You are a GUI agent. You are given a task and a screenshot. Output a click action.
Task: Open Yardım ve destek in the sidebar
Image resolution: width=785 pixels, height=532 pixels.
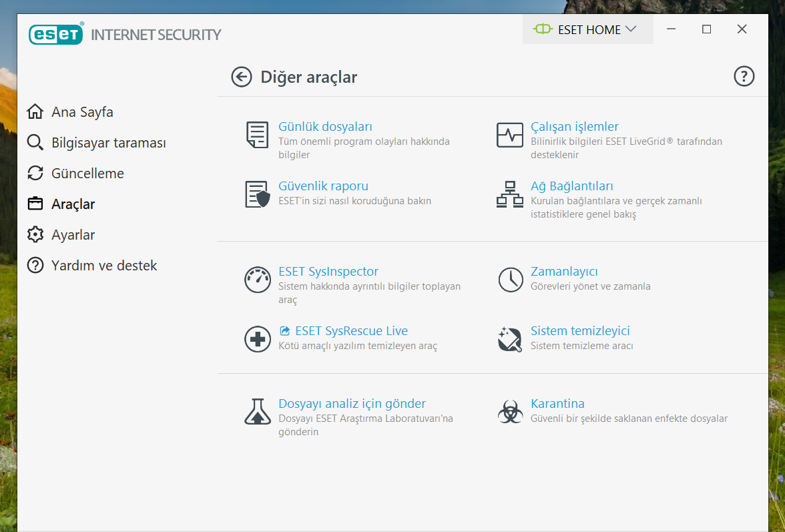[104, 265]
